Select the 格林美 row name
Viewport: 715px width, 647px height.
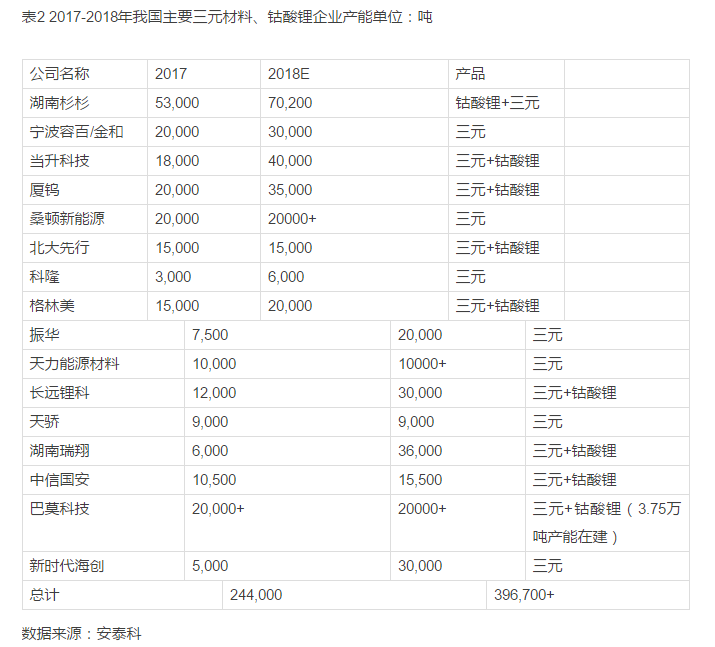tap(53, 306)
